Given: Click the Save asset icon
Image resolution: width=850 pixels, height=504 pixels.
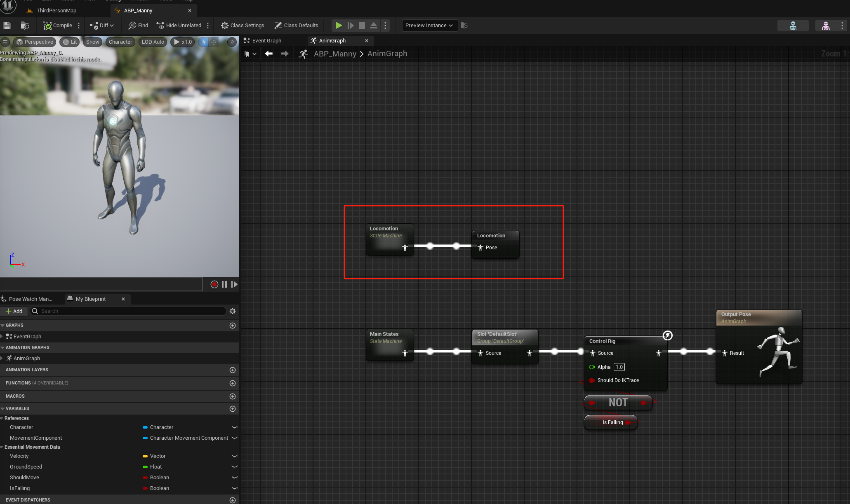Looking at the screenshot, I should [x=7, y=26].
